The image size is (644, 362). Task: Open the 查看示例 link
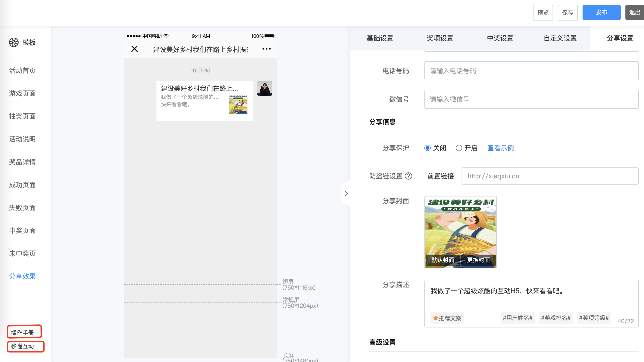500,148
